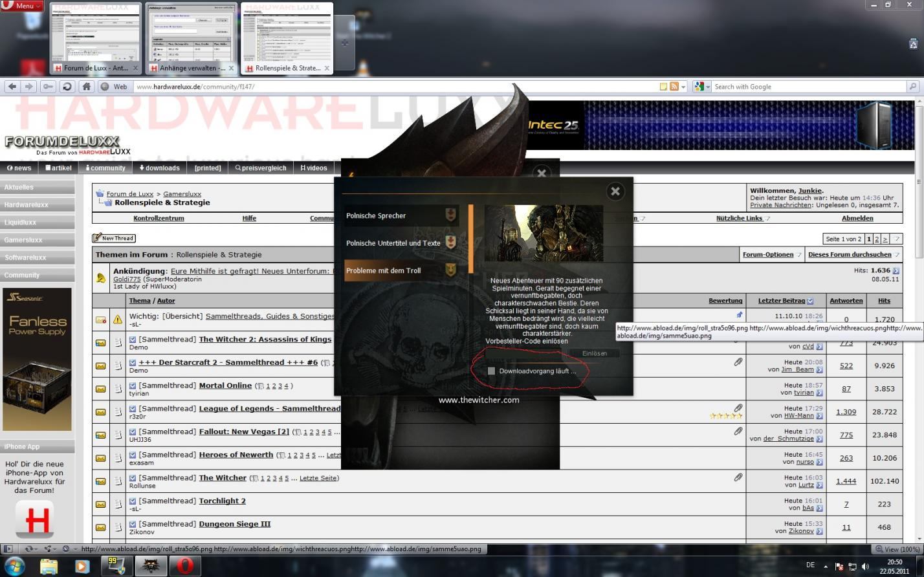Open the Torchlight 2 thread link
Viewport: 924px width, 577px height.
pyautogui.click(x=222, y=501)
